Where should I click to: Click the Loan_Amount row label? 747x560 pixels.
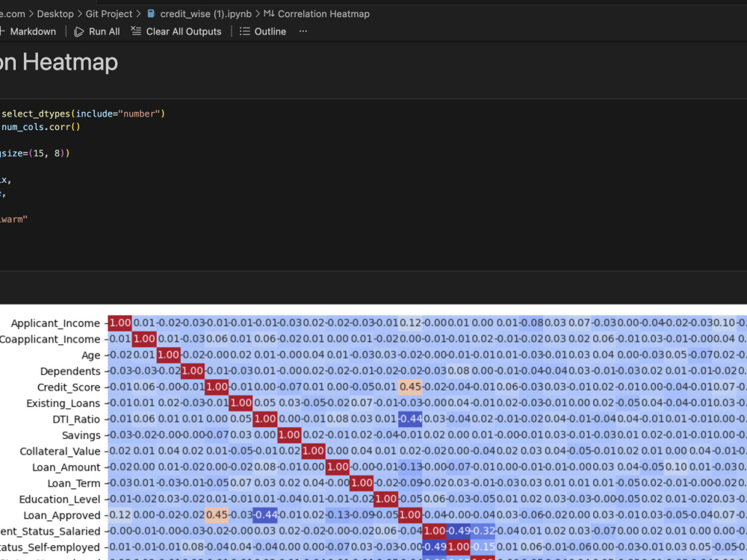pos(66,467)
